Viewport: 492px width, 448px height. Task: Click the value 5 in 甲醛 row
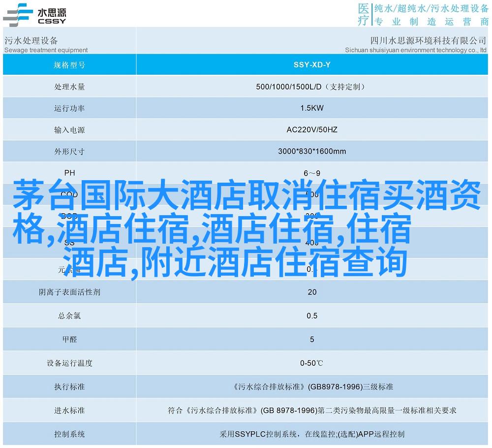pos(312,339)
